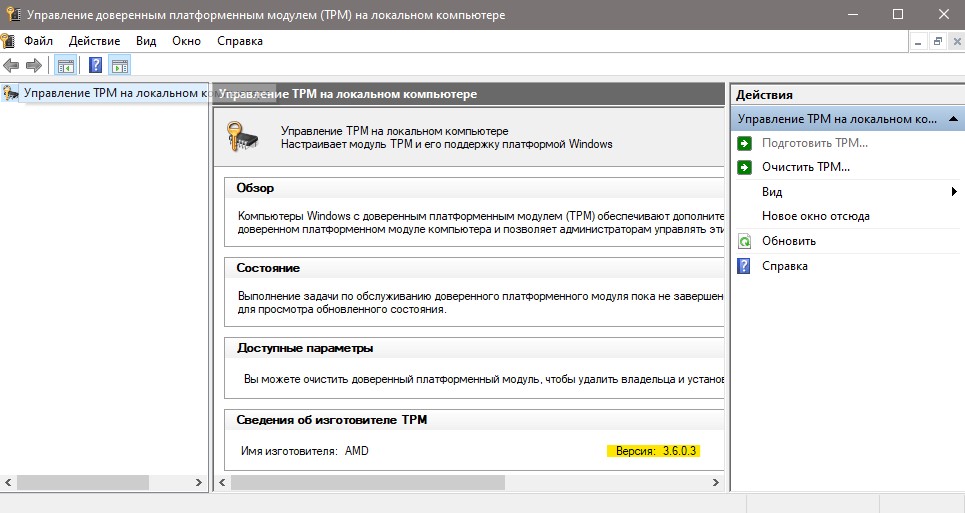The width and height of the screenshot is (965, 513).
Task: Open the Справка menu in menu bar
Action: point(239,41)
